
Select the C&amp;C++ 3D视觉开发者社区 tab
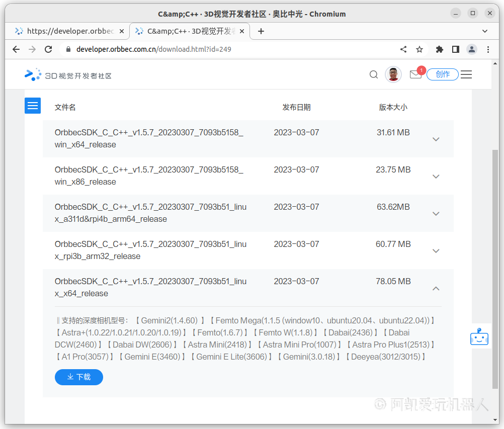tap(190, 31)
